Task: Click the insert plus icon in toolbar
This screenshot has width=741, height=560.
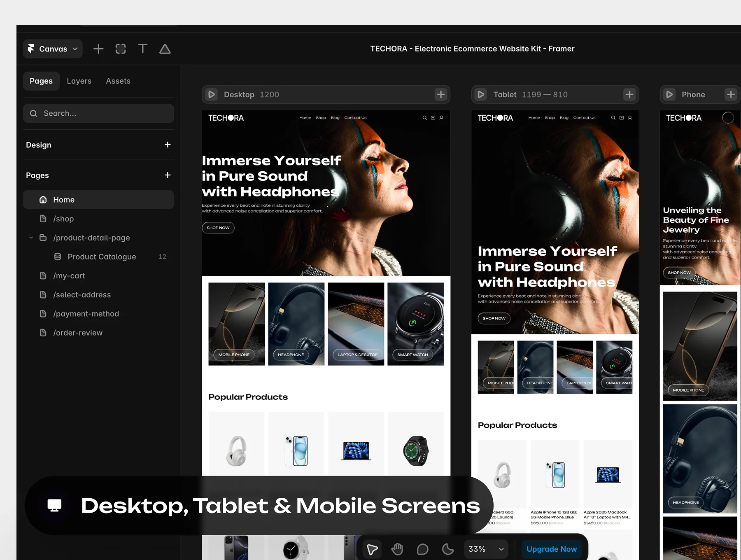Action: [98, 49]
